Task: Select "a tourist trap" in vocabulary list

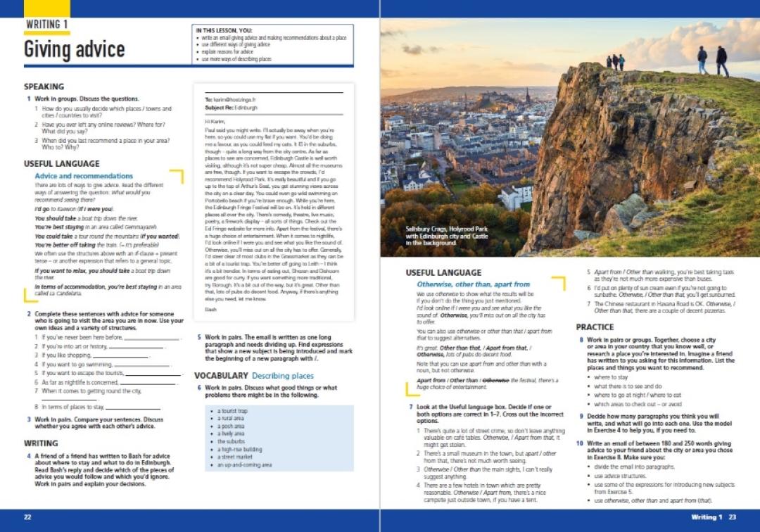Action: pos(232,411)
